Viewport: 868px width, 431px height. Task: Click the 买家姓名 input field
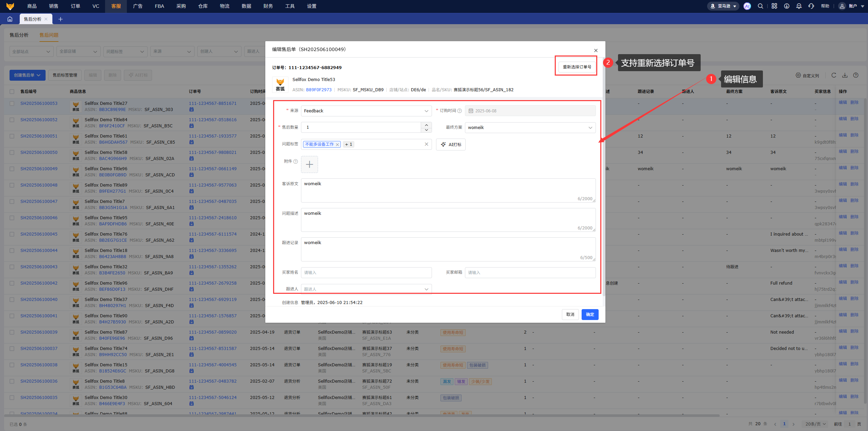coord(366,272)
